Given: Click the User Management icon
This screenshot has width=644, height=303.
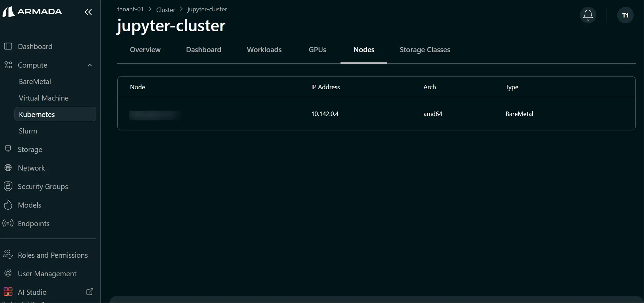Looking at the screenshot, I should [x=8, y=273].
